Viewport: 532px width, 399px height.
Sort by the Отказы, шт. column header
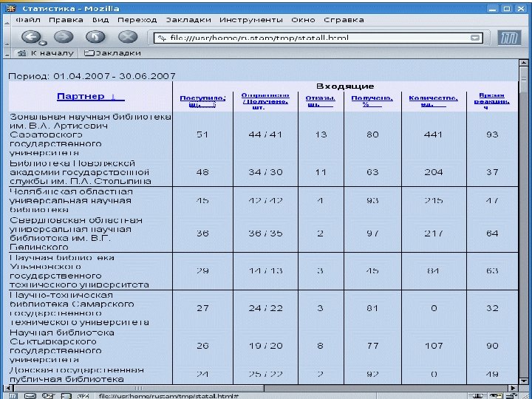click(320, 101)
